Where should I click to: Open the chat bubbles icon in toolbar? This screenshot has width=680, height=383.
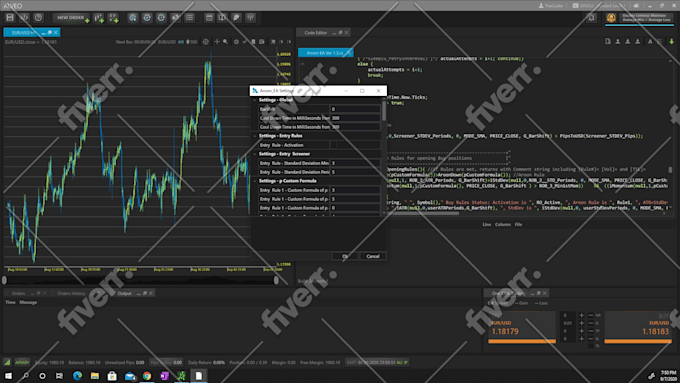pyautogui.click(x=236, y=18)
